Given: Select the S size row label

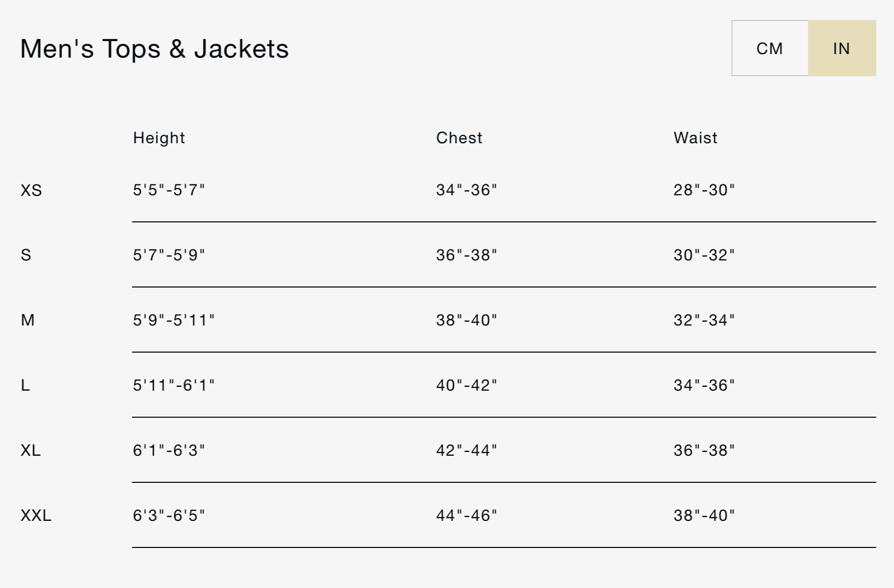Looking at the screenshot, I should click(x=26, y=255).
